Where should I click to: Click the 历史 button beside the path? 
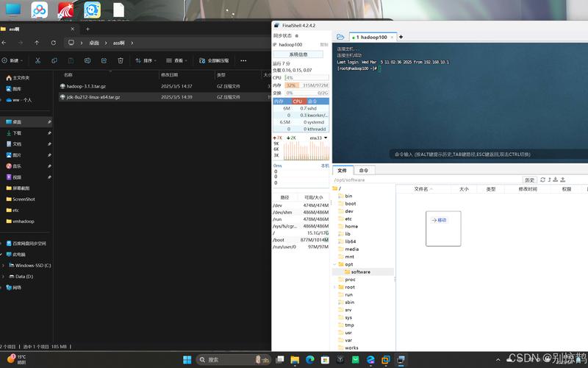[x=529, y=180]
